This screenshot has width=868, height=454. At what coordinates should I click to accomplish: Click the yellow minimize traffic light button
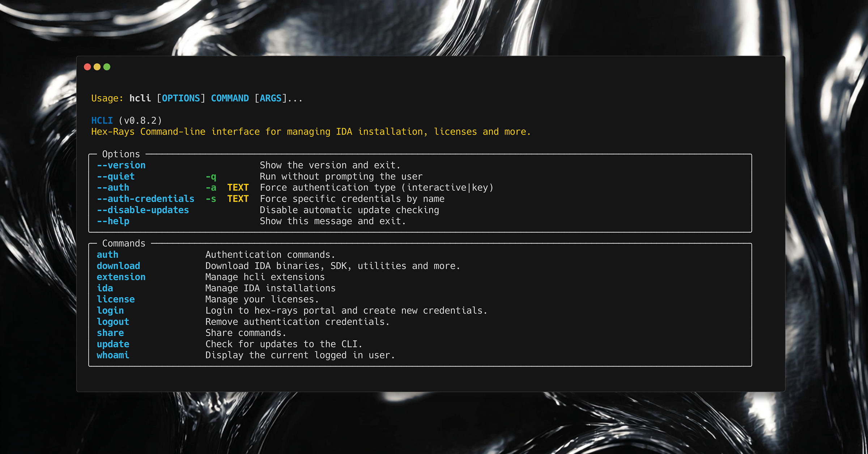(x=97, y=67)
